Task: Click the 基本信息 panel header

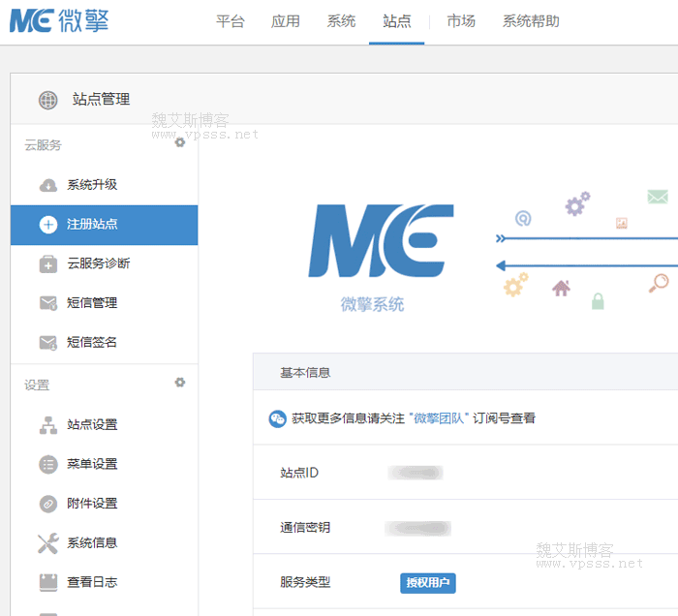Action: (x=465, y=372)
